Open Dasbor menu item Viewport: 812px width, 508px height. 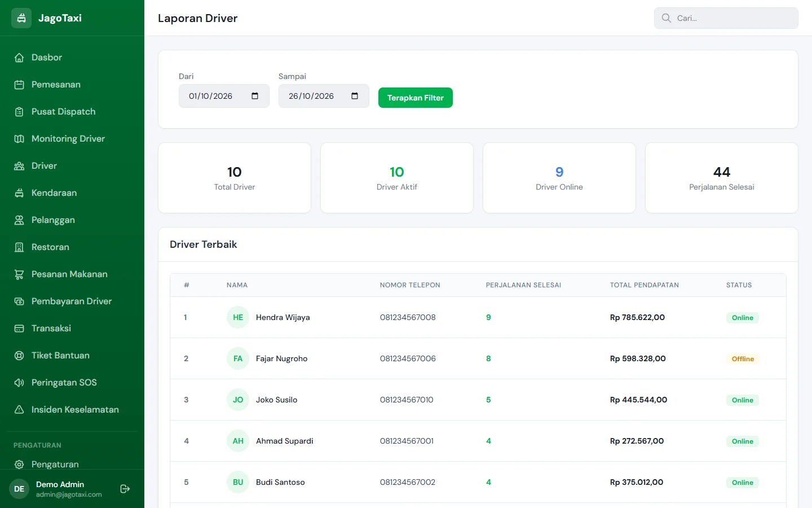coord(72,58)
